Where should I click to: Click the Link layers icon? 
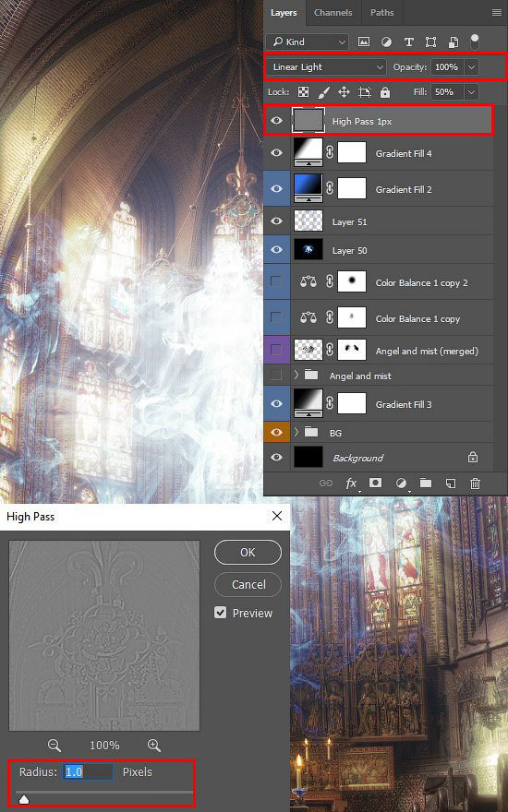pos(325,484)
